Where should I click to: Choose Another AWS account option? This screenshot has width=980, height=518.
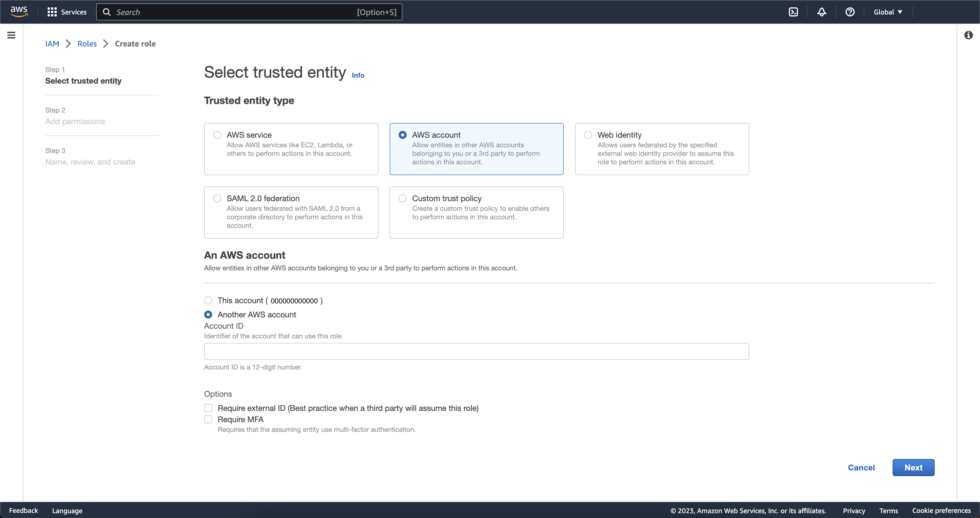208,315
